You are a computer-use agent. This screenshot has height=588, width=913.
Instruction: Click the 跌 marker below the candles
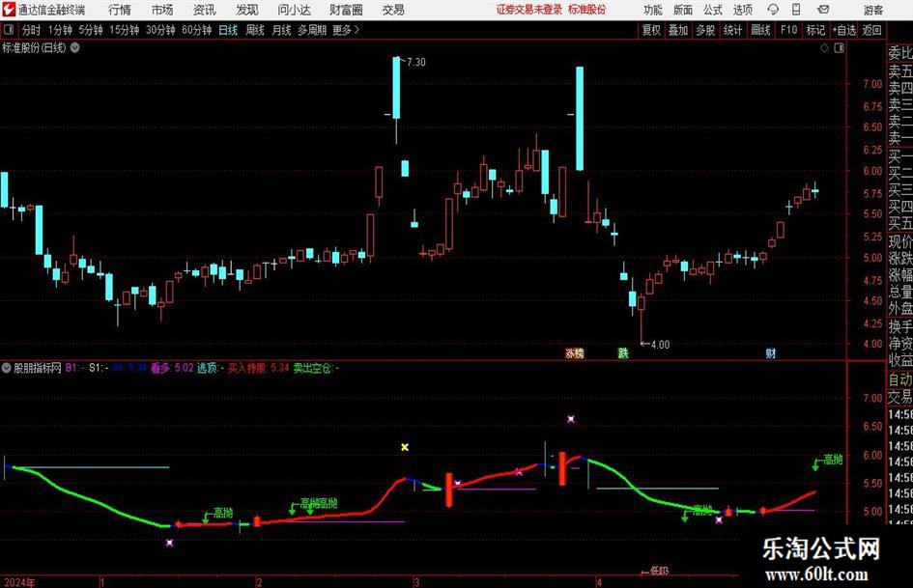point(623,352)
